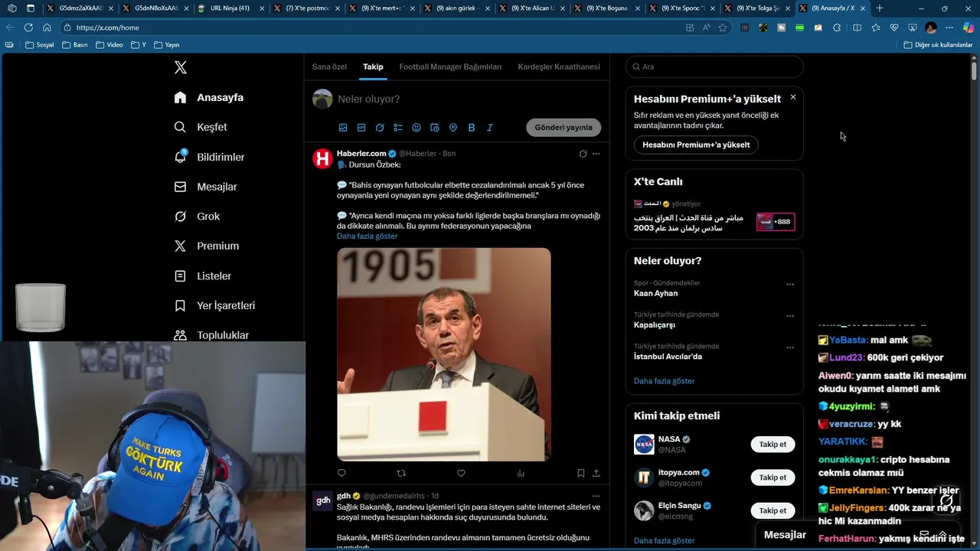Screen dimensions: 980x551
Task: Open the Kaan Ayhan trending topic
Action: (x=656, y=293)
